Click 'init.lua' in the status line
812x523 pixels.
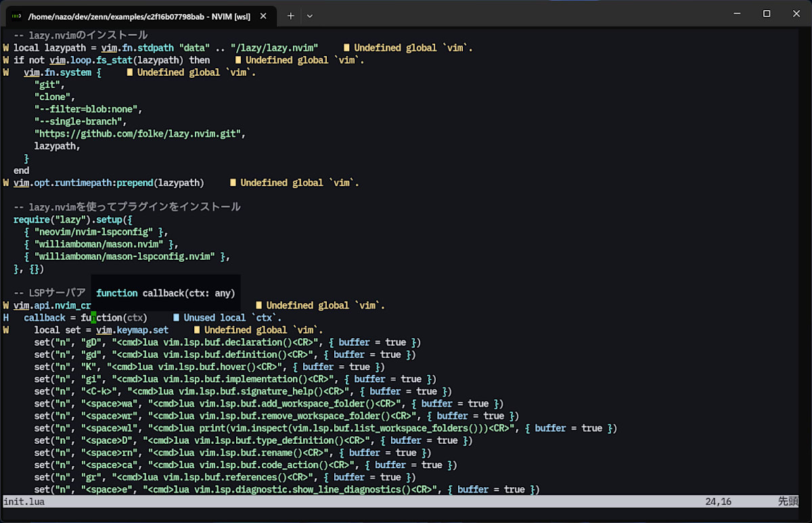coord(24,502)
